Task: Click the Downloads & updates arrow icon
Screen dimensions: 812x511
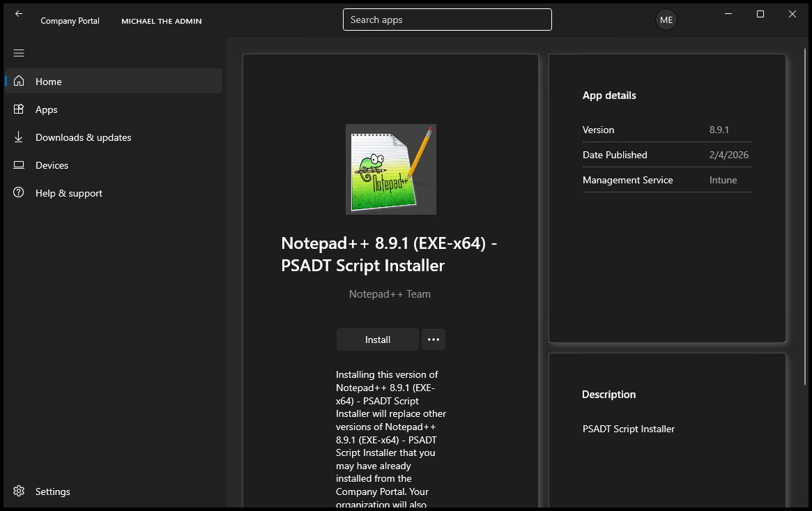Action: [19, 137]
